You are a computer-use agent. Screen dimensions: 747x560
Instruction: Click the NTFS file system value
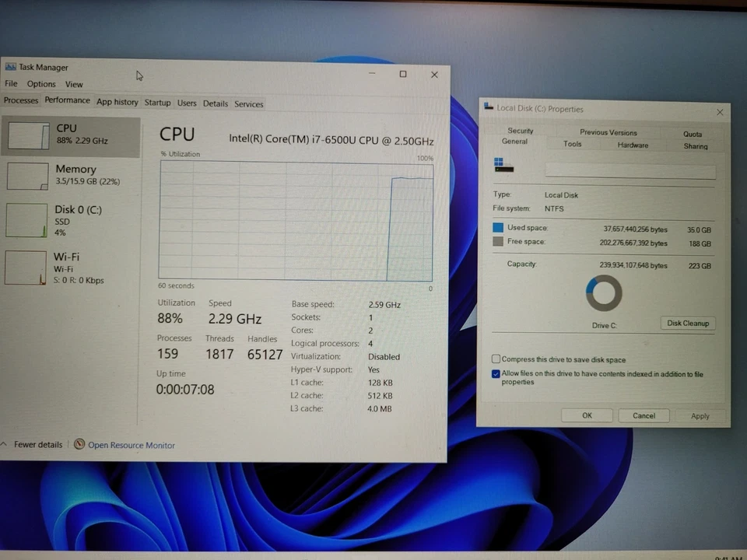click(x=554, y=208)
